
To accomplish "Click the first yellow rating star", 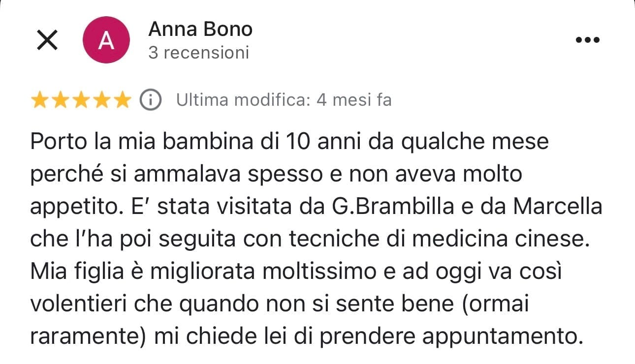I will point(40,100).
